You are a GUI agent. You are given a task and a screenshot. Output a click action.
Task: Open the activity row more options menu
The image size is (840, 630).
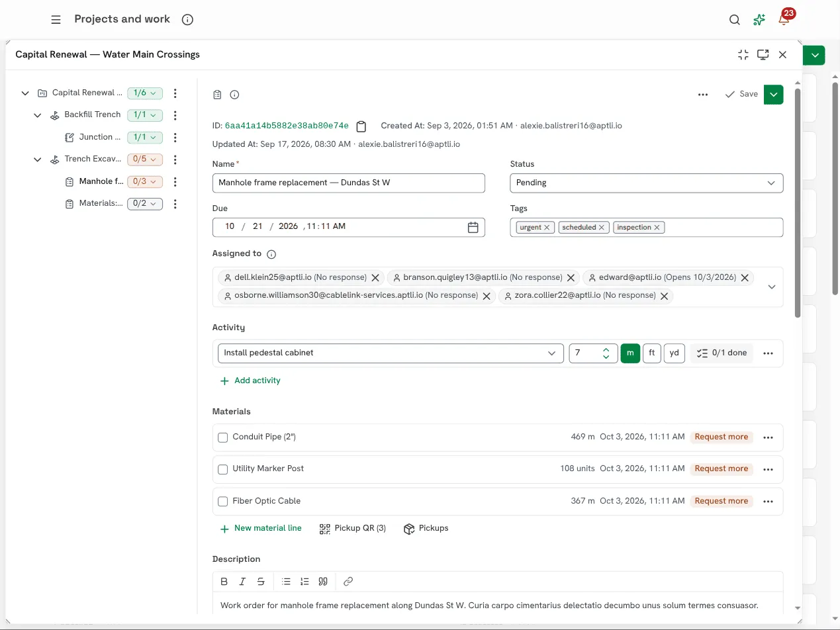pyautogui.click(x=769, y=353)
